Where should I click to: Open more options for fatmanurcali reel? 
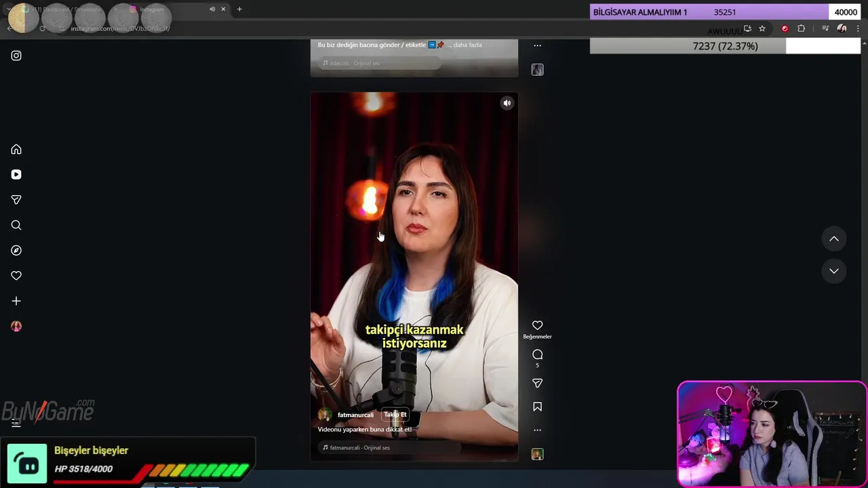tap(537, 430)
